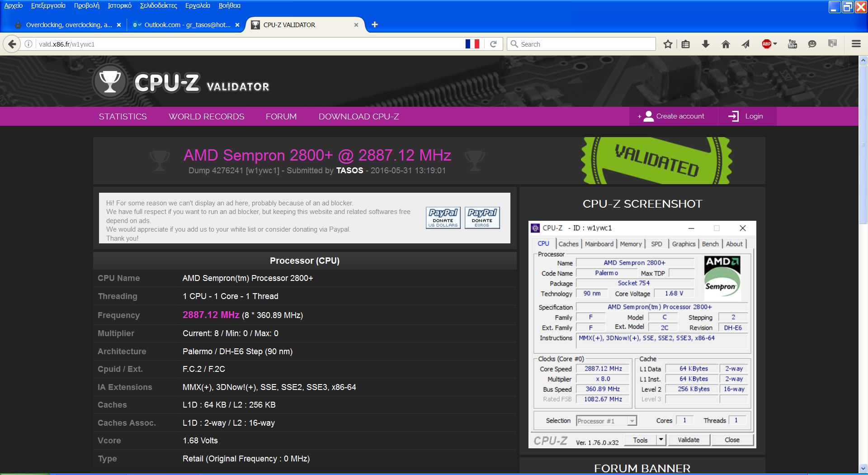The image size is (868, 475).
Task: Open the Tools dropdown arrow in CPU-Z
Action: point(661,439)
